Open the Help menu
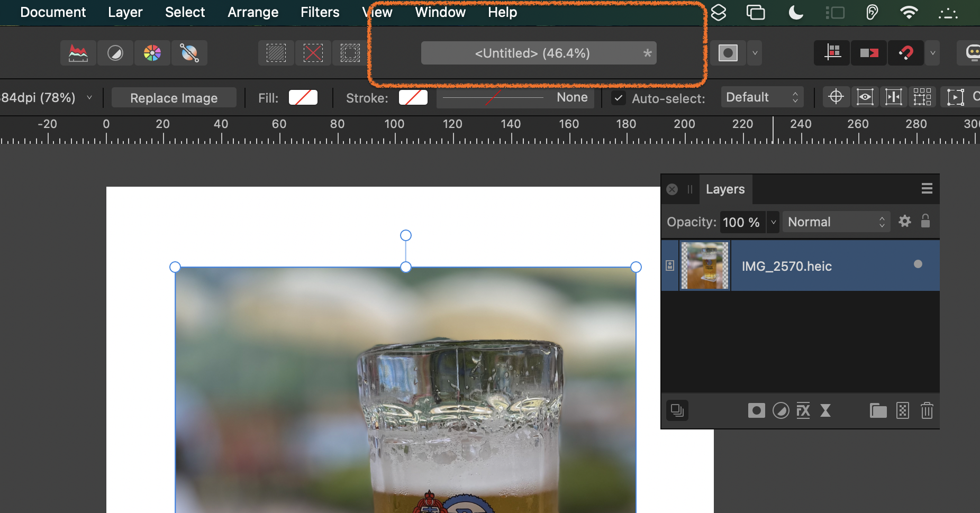This screenshot has height=513, width=980. click(x=502, y=12)
